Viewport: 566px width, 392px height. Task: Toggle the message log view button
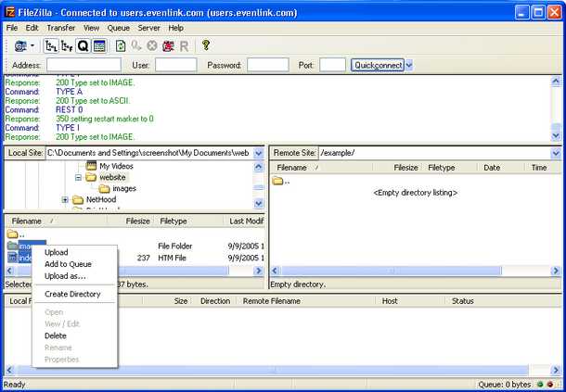click(x=99, y=46)
